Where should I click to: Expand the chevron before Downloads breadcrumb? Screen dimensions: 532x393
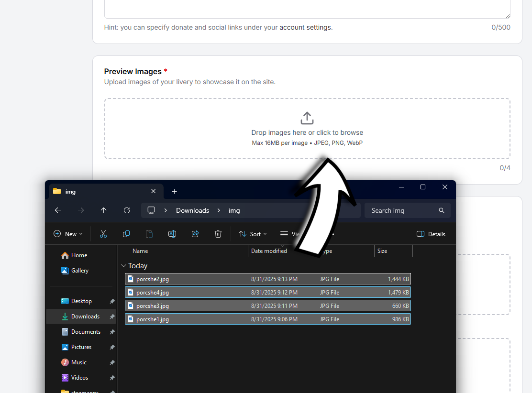point(166,210)
